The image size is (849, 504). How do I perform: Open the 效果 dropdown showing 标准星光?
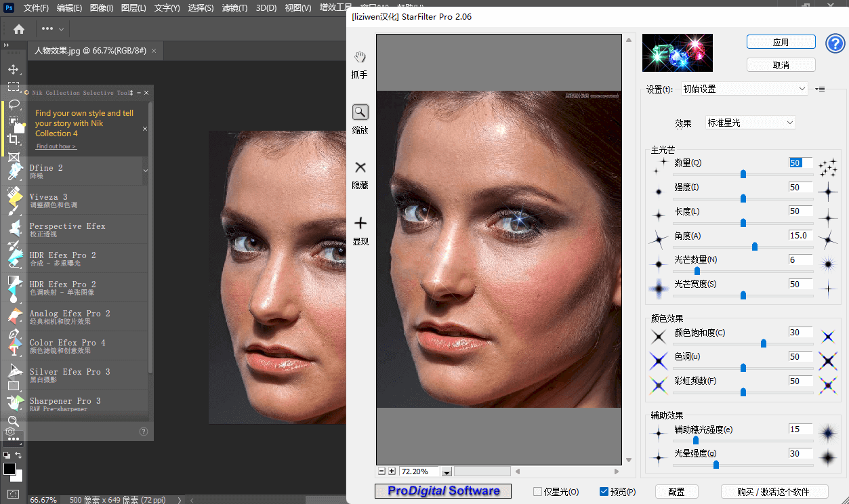point(790,122)
